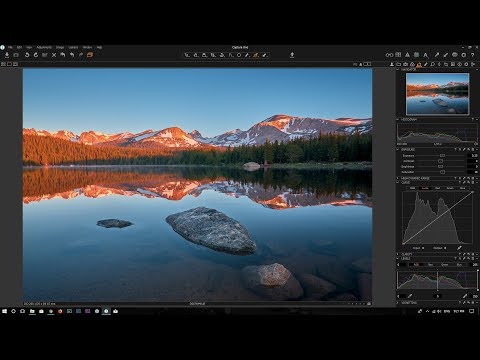Click the orange Copy Variant toolbar icon
This screenshot has height=360, width=480.
[x=90, y=55]
